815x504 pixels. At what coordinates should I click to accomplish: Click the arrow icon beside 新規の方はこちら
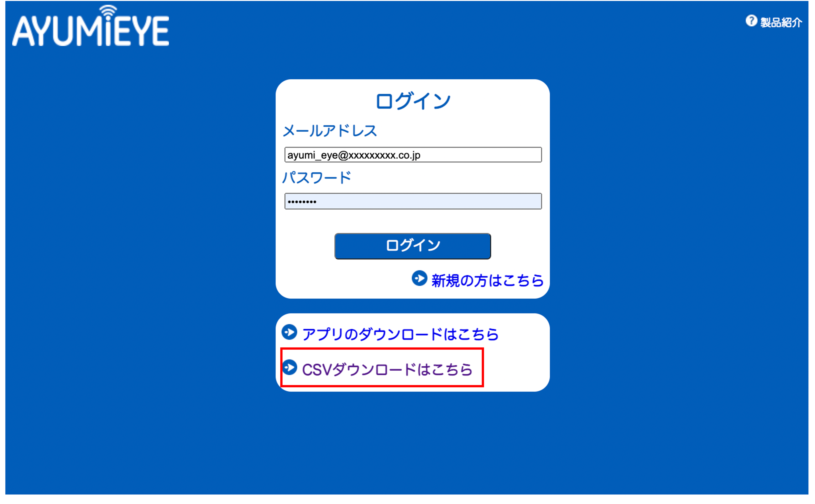pos(419,278)
